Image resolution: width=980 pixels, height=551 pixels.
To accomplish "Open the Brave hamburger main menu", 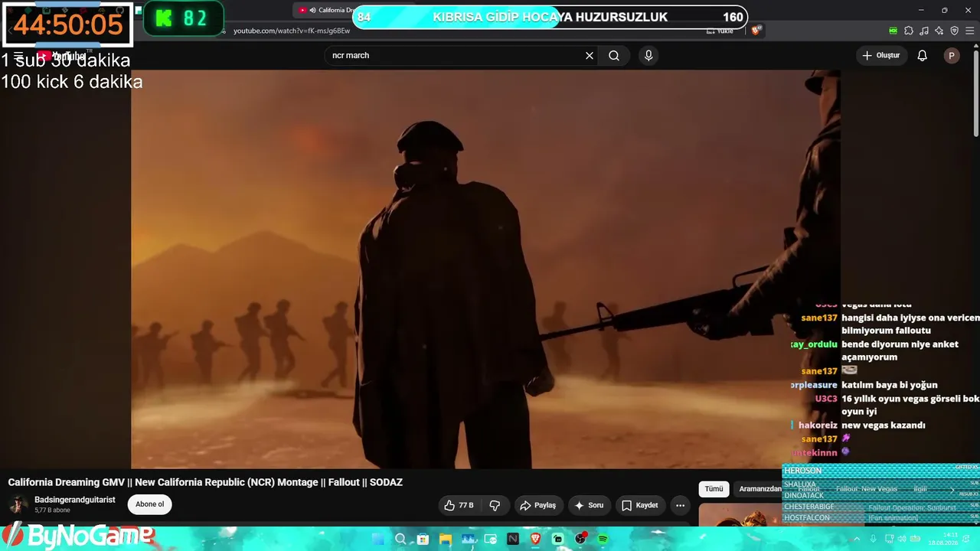I will coord(969,31).
